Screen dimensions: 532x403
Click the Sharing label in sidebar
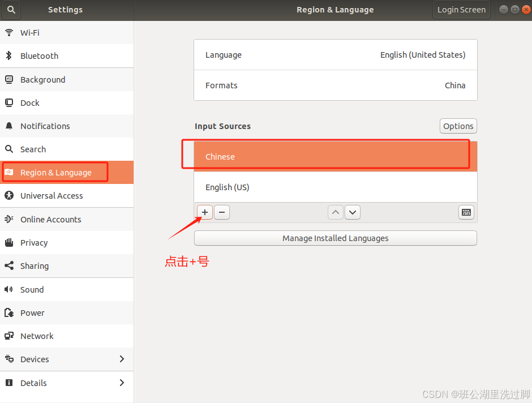coord(35,266)
